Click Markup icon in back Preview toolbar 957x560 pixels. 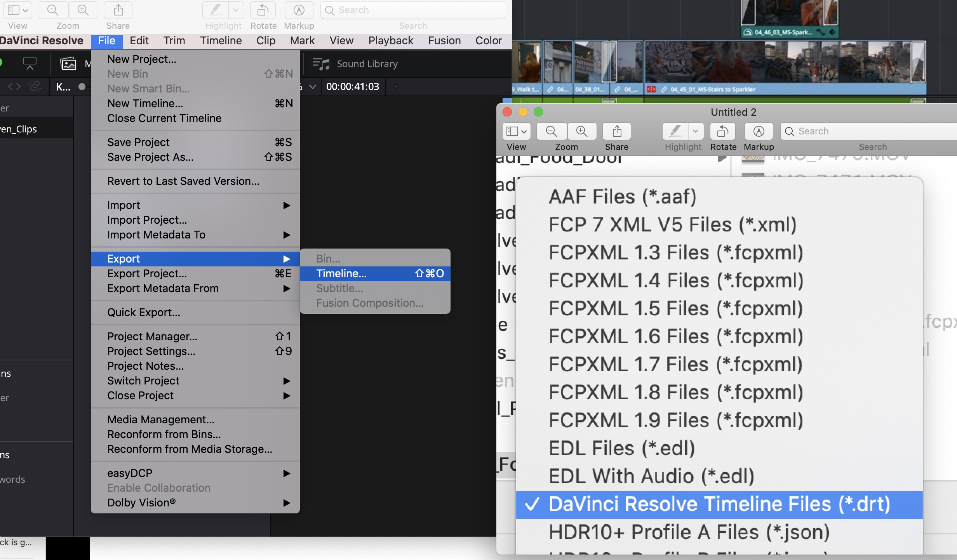pyautogui.click(x=299, y=10)
